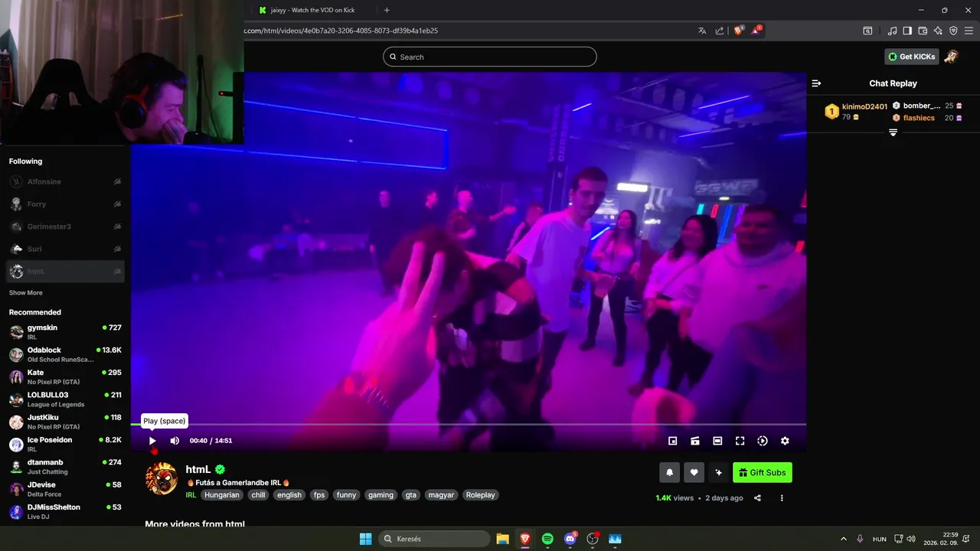This screenshot has width=980, height=551.
Task: Open user profile avatar menu
Action: tap(951, 57)
